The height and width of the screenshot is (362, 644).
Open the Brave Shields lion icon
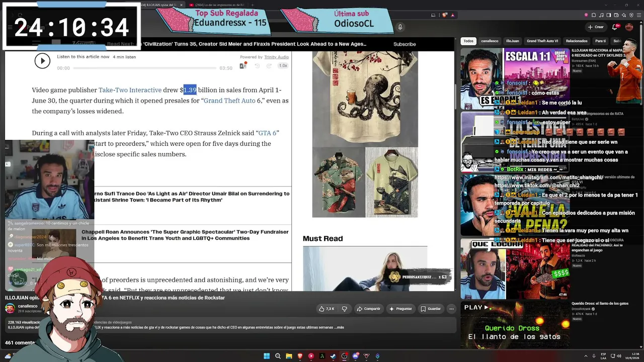tap(445, 15)
